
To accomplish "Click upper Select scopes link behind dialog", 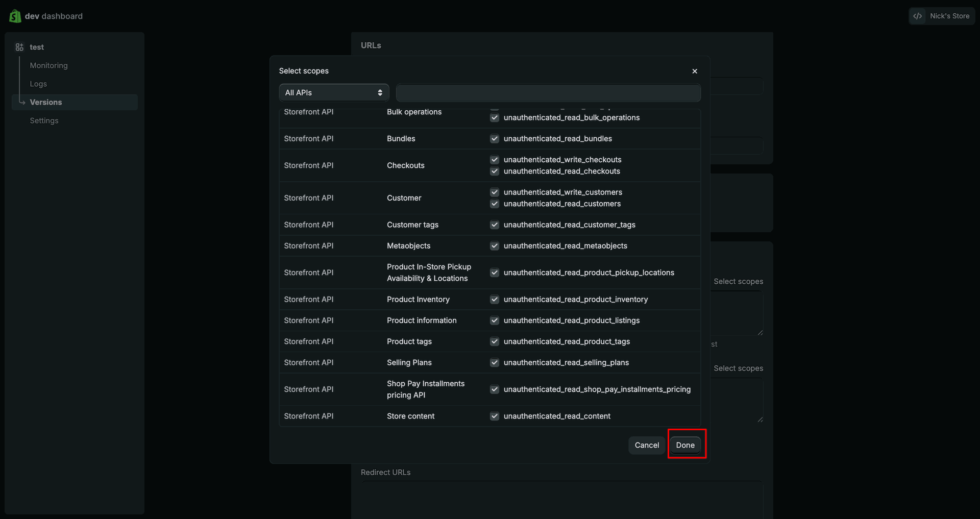I will click(738, 282).
